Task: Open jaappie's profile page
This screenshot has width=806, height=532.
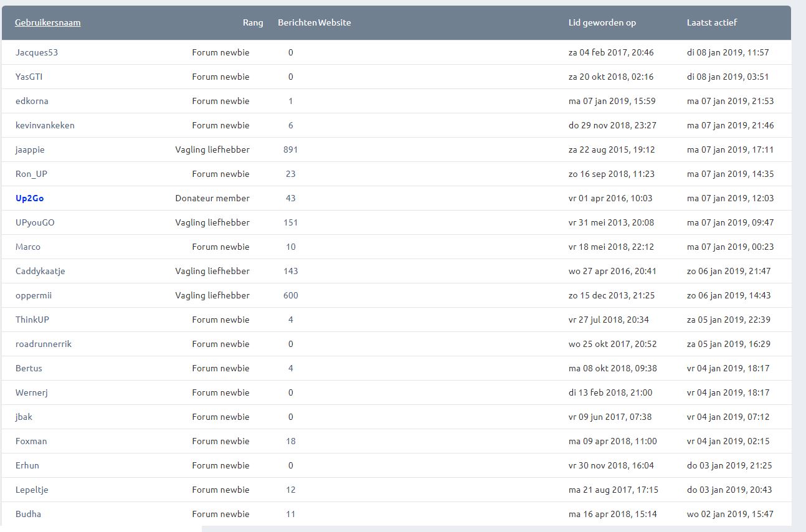Action: tap(30, 150)
